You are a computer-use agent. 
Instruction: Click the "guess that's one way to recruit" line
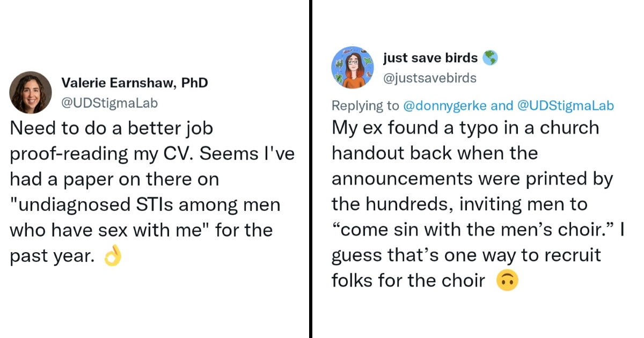click(466, 255)
